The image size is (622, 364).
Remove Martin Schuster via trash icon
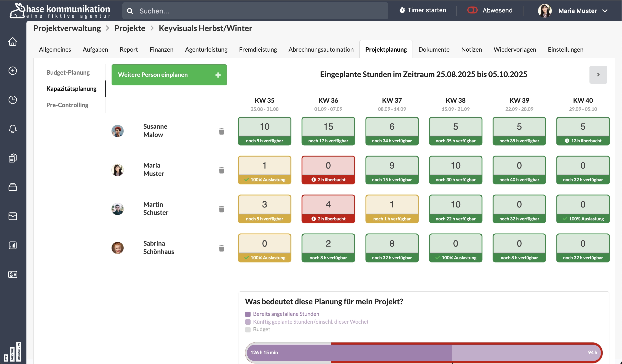(221, 209)
